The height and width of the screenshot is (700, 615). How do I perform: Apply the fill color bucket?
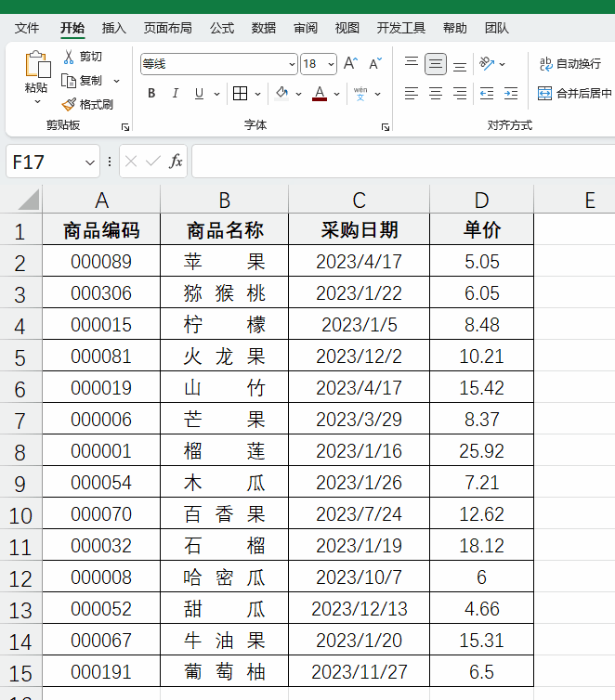coord(281,94)
